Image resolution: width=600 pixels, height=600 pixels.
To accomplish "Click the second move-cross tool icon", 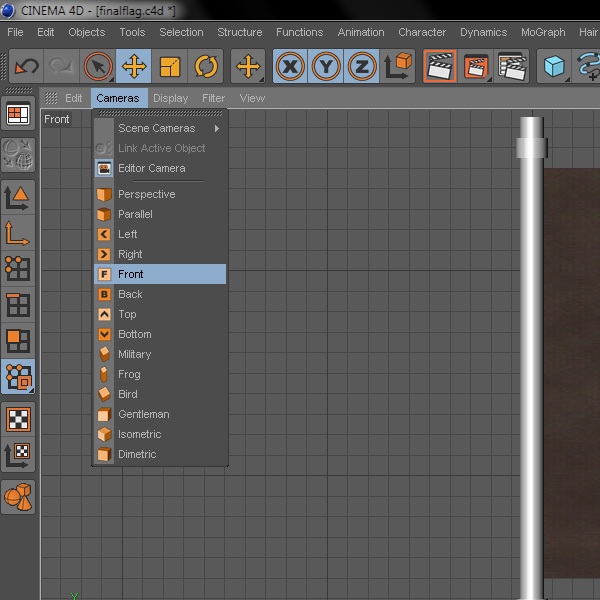I will (248, 66).
